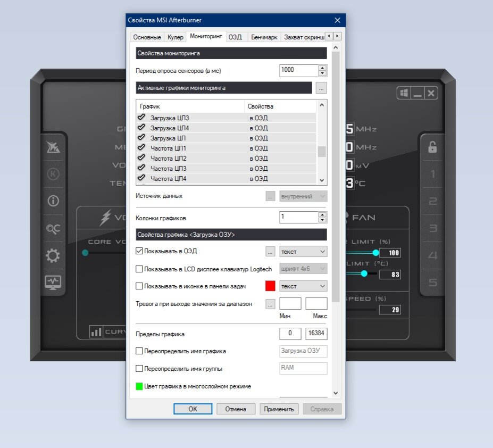This screenshot has width=493, height=448.
Task: Switch to the Кулер tab
Action: [175, 37]
